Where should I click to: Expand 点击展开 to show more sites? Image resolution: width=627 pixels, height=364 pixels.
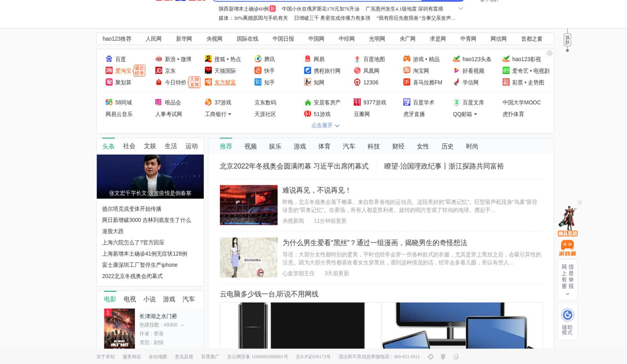325,125
